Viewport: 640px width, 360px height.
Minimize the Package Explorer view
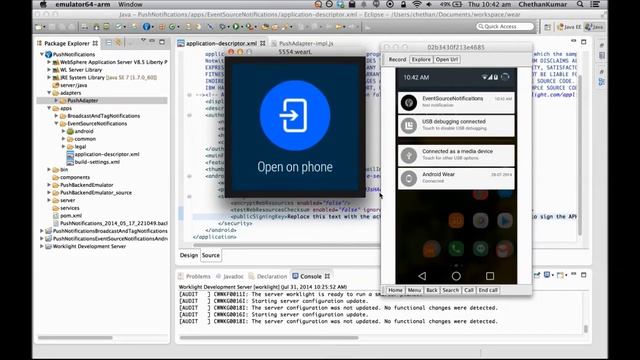pyautogui.click(x=152, y=42)
